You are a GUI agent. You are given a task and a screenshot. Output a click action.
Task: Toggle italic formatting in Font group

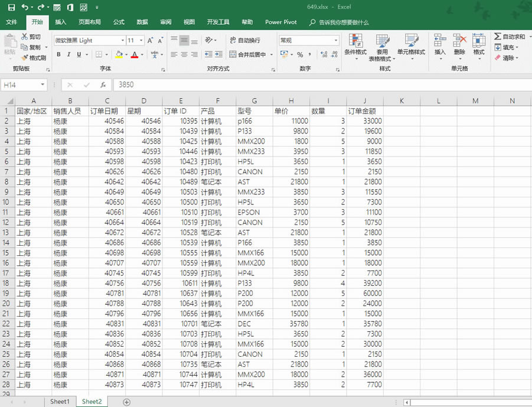[68, 54]
